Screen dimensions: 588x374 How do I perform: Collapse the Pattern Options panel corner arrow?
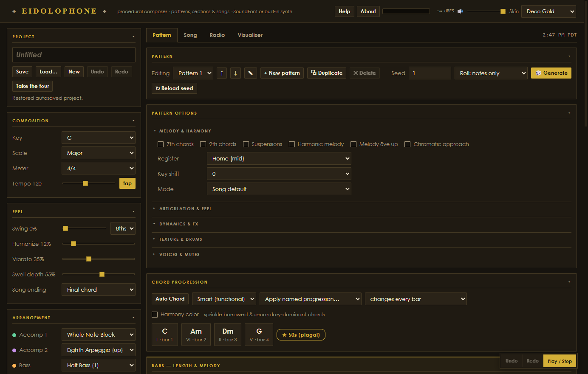(x=569, y=113)
